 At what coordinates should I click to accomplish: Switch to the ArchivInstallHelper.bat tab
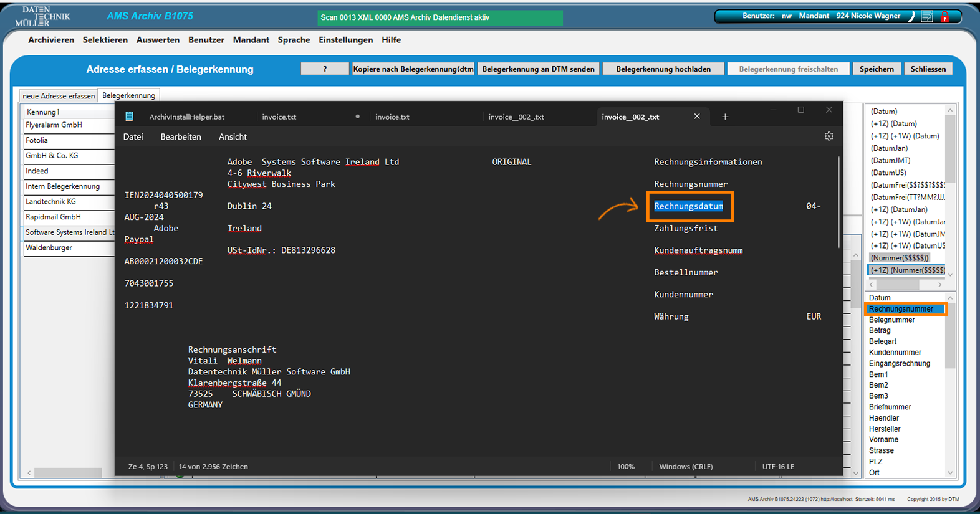pos(186,117)
